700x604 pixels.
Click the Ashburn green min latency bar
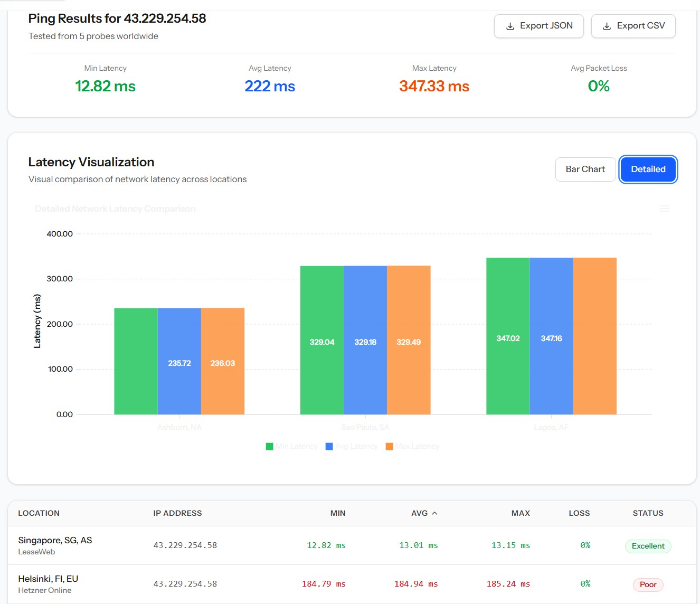136,361
